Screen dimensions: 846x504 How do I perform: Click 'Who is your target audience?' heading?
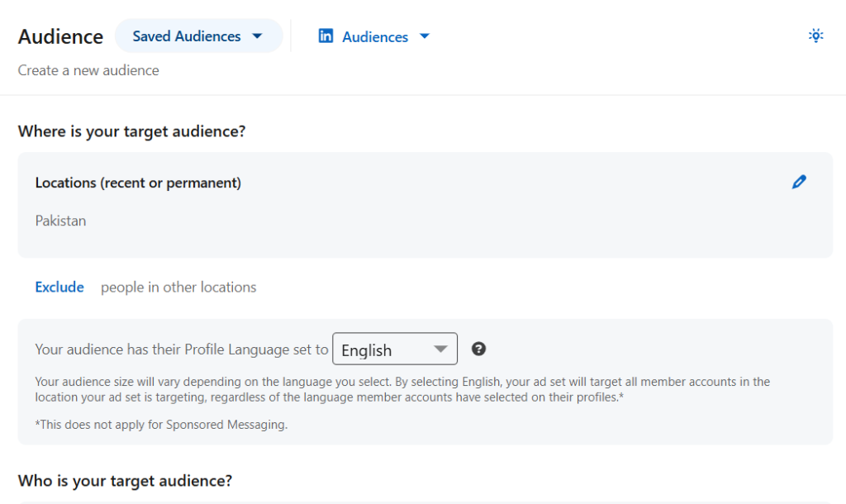[x=125, y=480]
